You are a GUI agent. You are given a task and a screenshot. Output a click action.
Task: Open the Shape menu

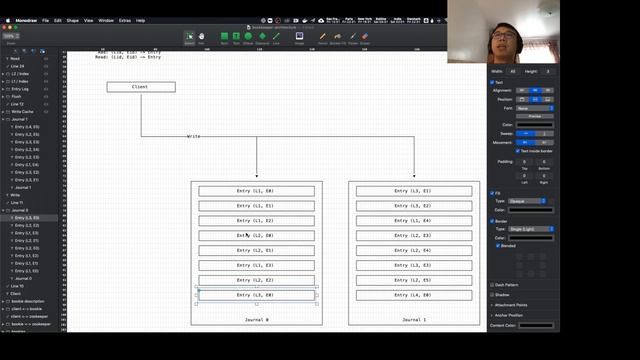coord(73,20)
